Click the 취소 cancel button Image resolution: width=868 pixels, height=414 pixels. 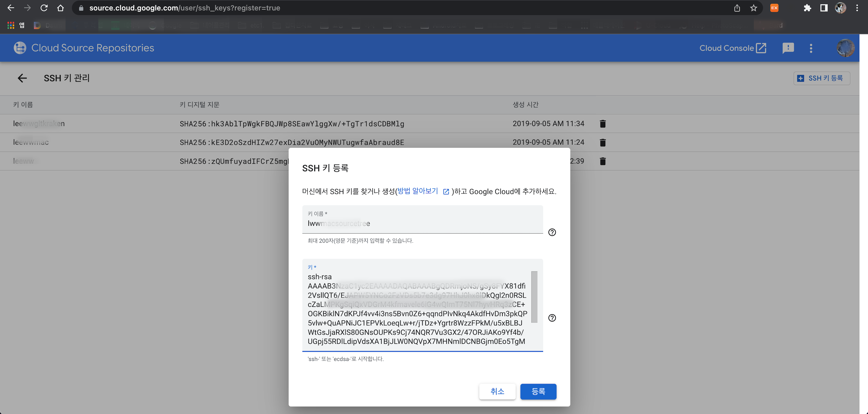pos(497,392)
